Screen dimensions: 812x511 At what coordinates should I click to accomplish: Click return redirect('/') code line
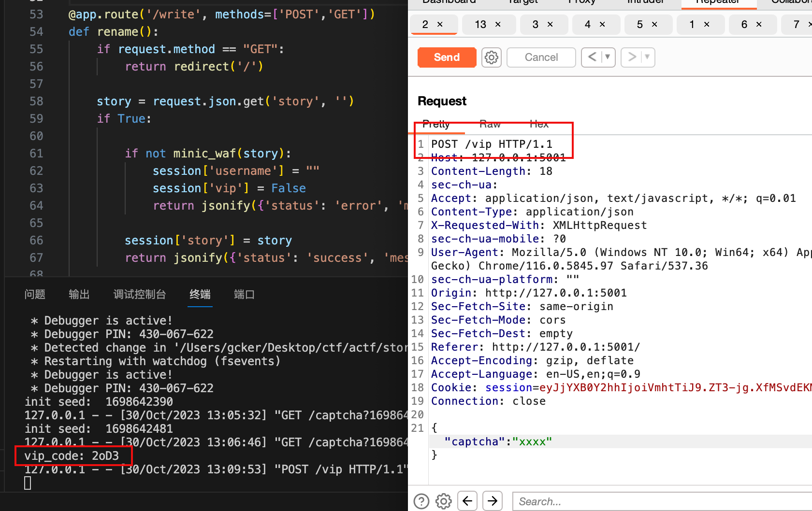click(x=194, y=67)
